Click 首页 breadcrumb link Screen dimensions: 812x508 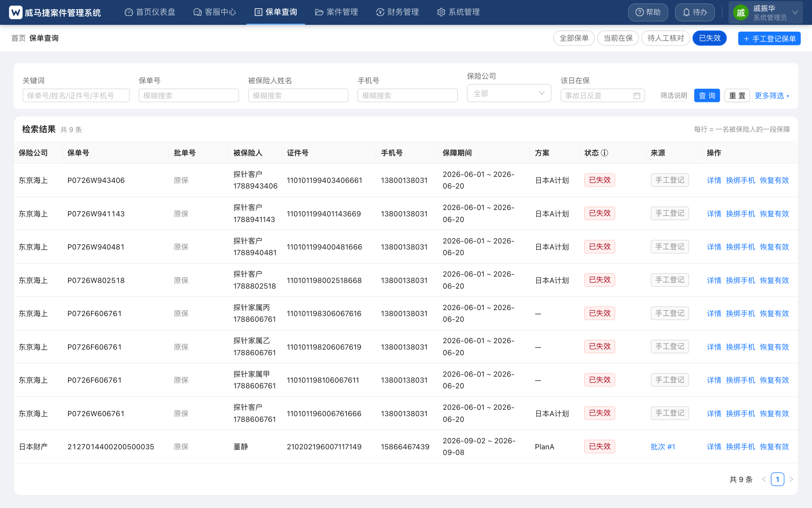coord(18,38)
